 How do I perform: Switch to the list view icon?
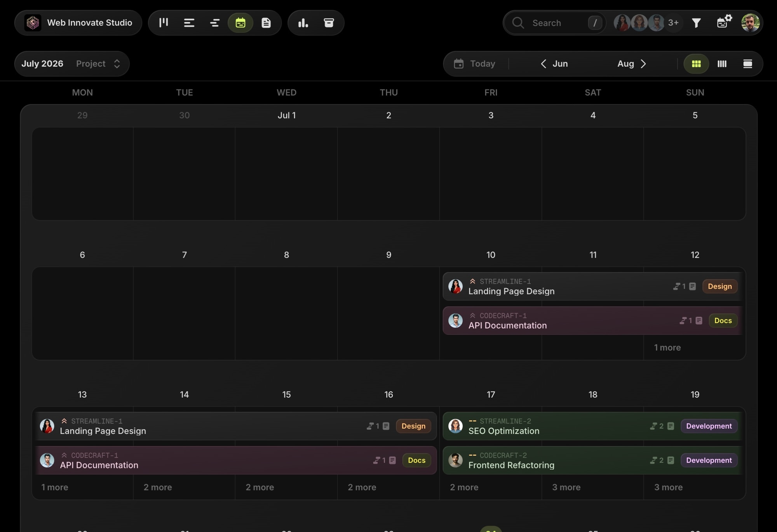pos(189,23)
